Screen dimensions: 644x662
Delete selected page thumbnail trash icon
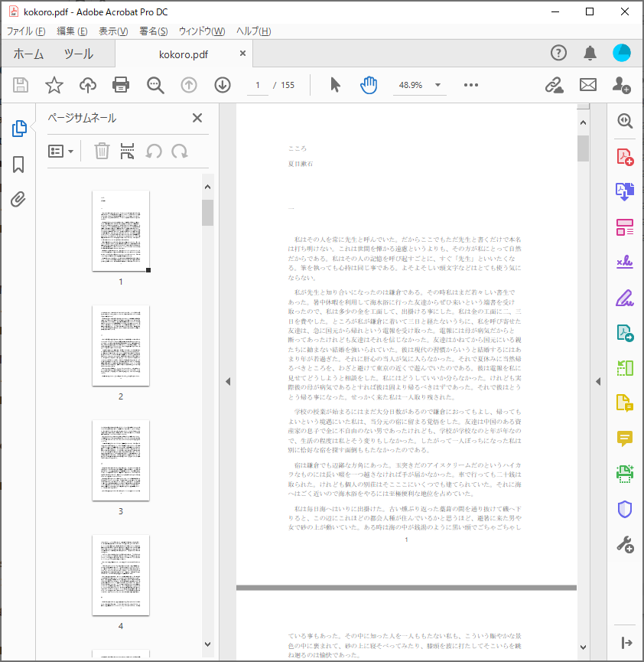pyautogui.click(x=102, y=151)
